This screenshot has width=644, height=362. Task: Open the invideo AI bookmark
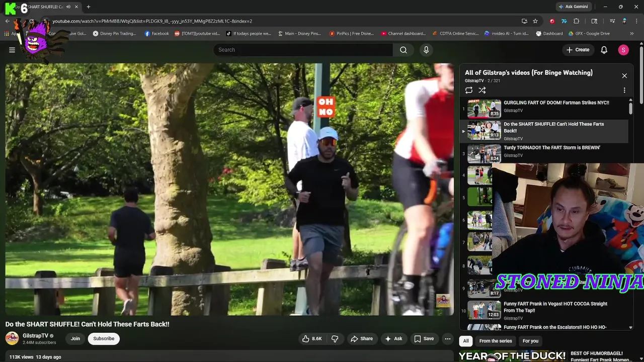point(507,34)
